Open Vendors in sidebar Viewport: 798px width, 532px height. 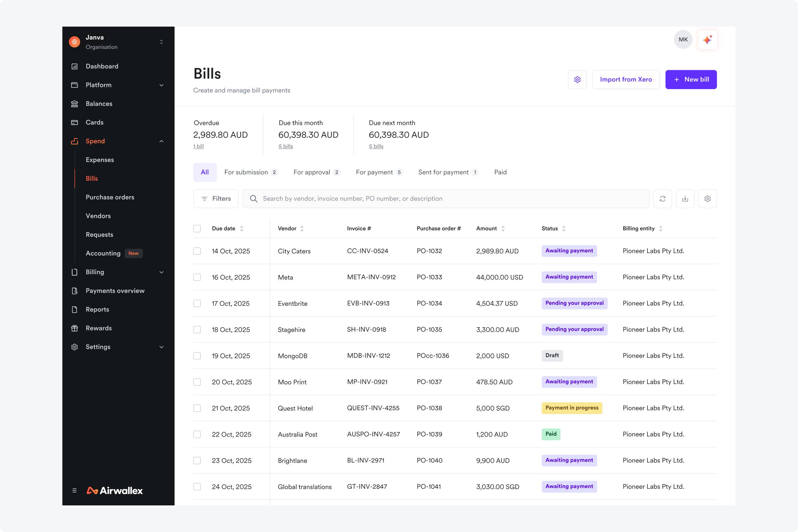[x=98, y=216]
